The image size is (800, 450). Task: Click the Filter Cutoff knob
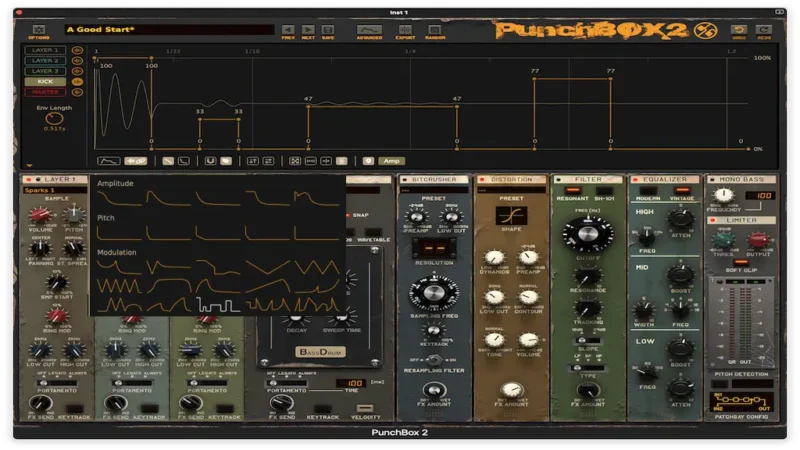point(588,234)
